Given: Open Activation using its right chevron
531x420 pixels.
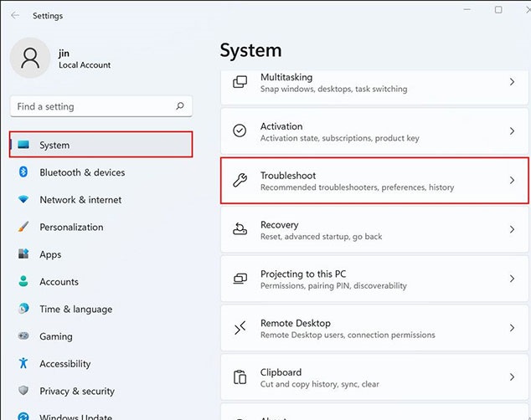Looking at the screenshot, I should coord(512,131).
